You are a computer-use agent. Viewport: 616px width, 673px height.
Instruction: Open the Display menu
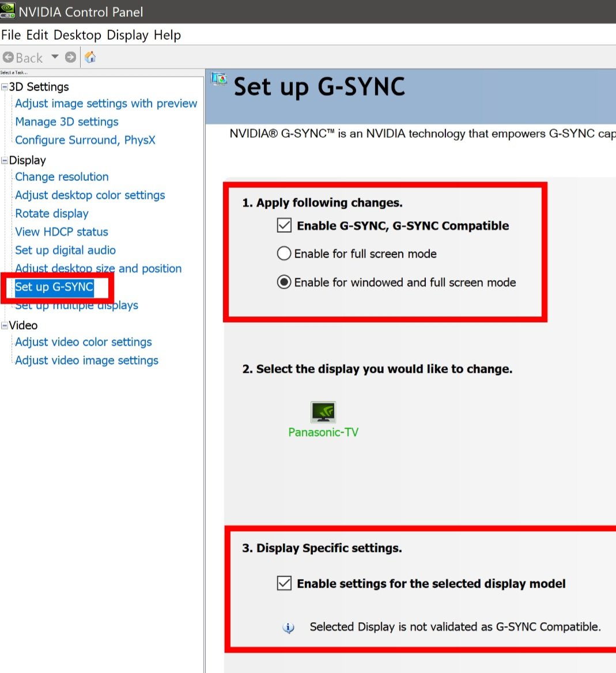click(x=127, y=35)
